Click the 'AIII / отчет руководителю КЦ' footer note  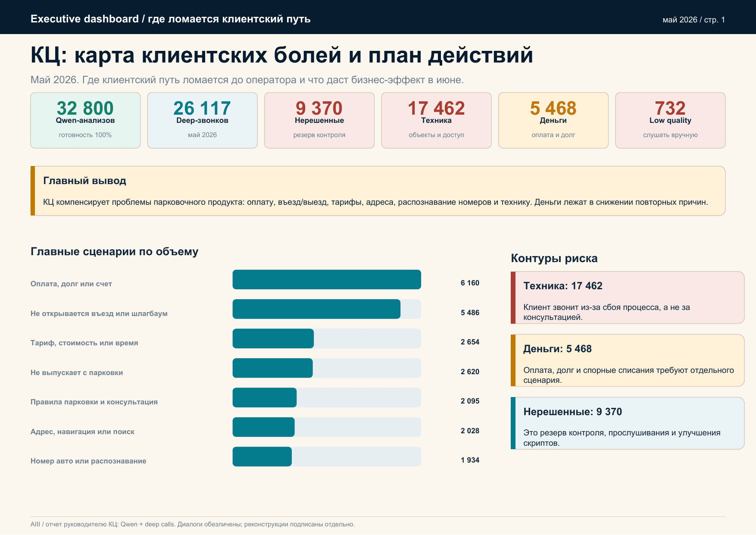193,524
